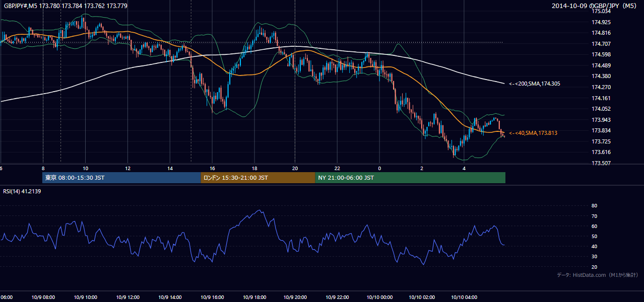This screenshot has height=302, width=644.
Task: Click the hour label 14 under price chart
Action: click(170, 168)
